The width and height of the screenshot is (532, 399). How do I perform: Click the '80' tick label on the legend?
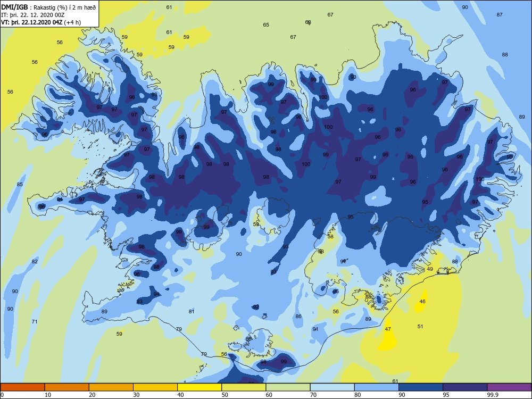(358, 395)
